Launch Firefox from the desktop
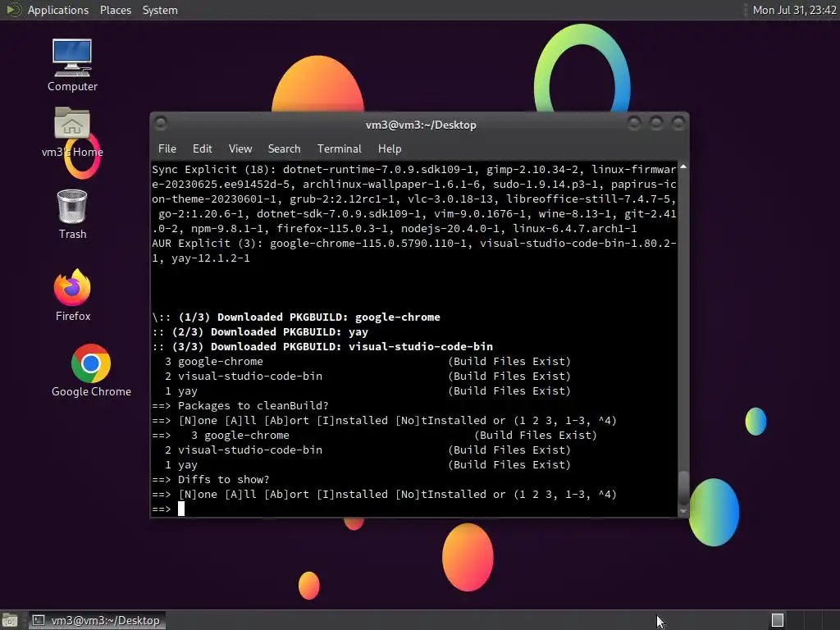 [72, 295]
